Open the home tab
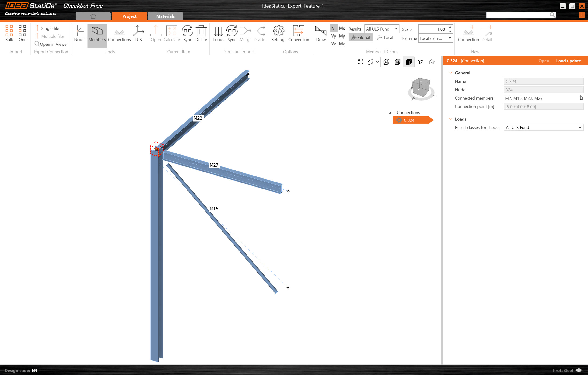 [x=93, y=16]
